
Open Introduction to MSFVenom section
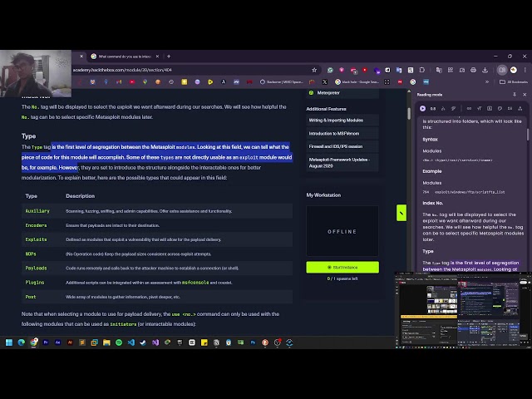342,133
